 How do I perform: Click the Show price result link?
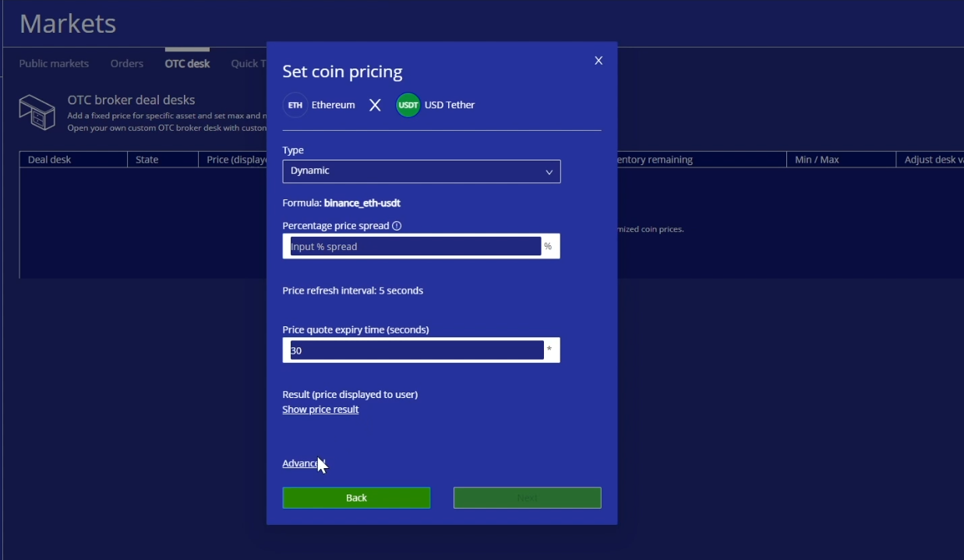click(x=320, y=410)
